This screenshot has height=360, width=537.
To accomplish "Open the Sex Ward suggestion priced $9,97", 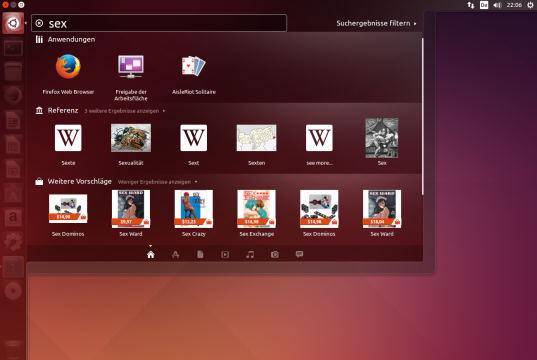I will point(131,213).
